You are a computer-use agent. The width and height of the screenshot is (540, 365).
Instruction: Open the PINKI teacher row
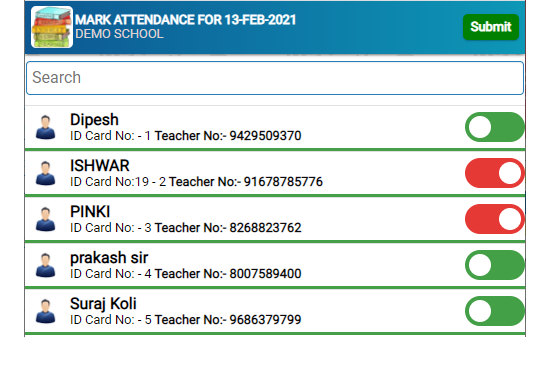point(275,219)
